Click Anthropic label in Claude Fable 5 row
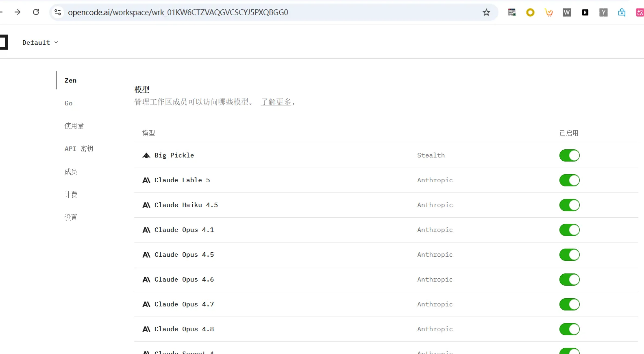The width and height of the screenshot is (644, 354). pos(435,180)
